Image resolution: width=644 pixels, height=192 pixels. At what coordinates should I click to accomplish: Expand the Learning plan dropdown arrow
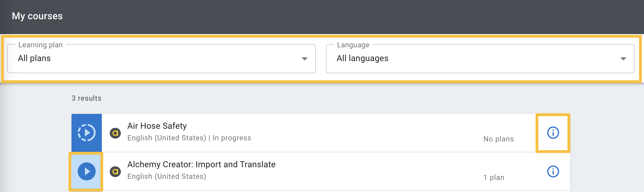(304, 59)
